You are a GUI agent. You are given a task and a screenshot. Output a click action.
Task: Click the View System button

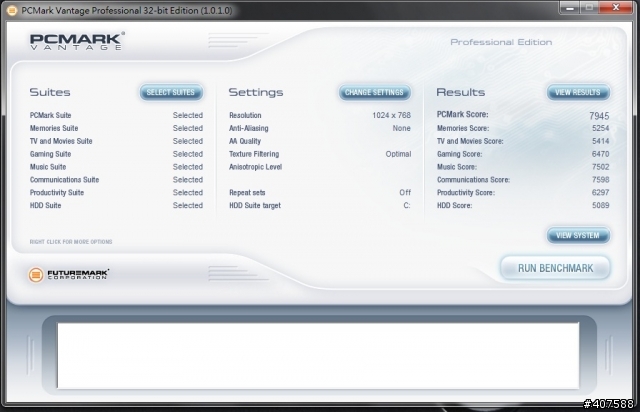(x=578, y=236)
